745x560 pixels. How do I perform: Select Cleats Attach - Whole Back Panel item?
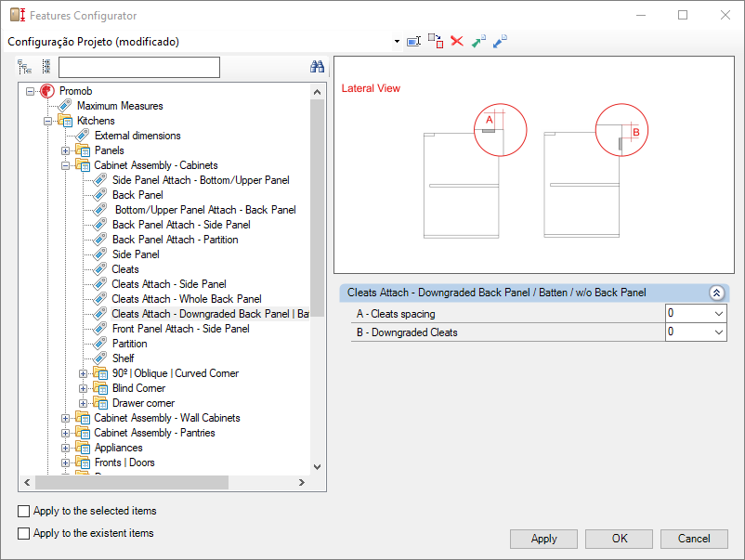186,299
